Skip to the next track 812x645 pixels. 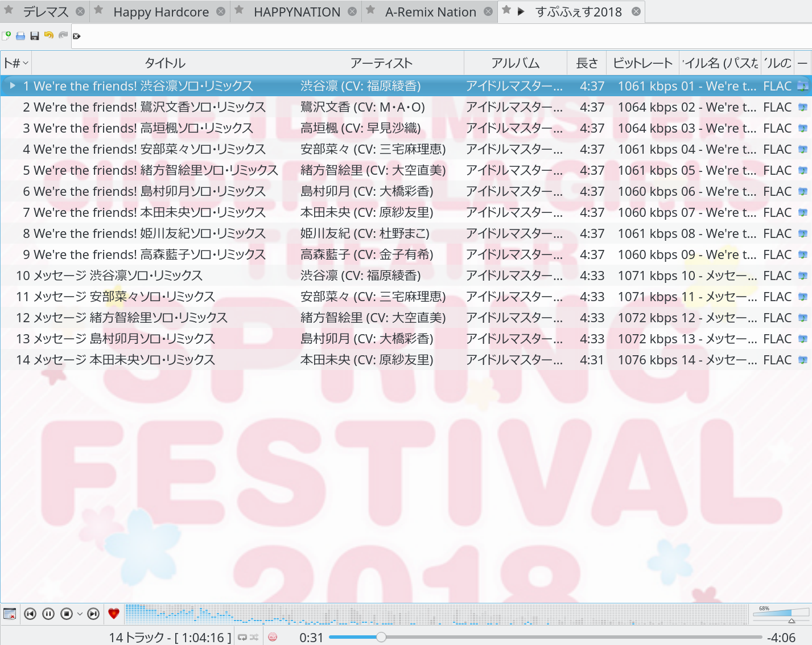(x=93, y=614)
